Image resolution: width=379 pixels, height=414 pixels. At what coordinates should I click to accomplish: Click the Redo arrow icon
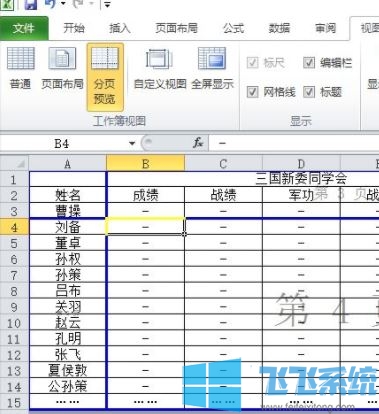[79, 4]
